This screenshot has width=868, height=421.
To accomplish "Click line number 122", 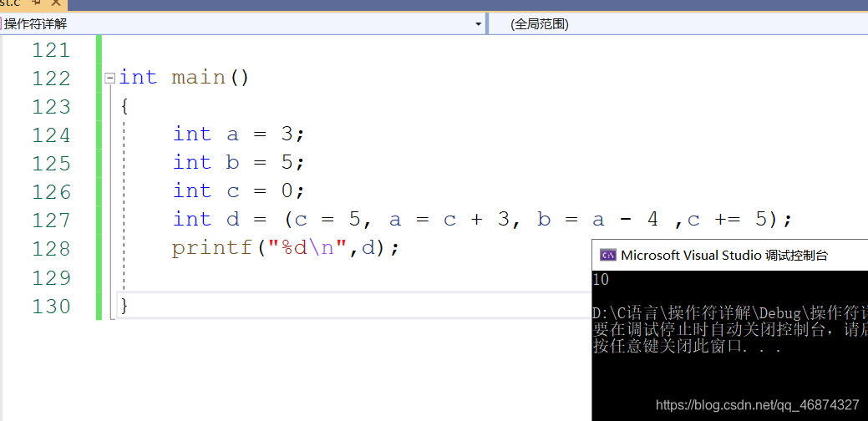I will pos(51,78).
